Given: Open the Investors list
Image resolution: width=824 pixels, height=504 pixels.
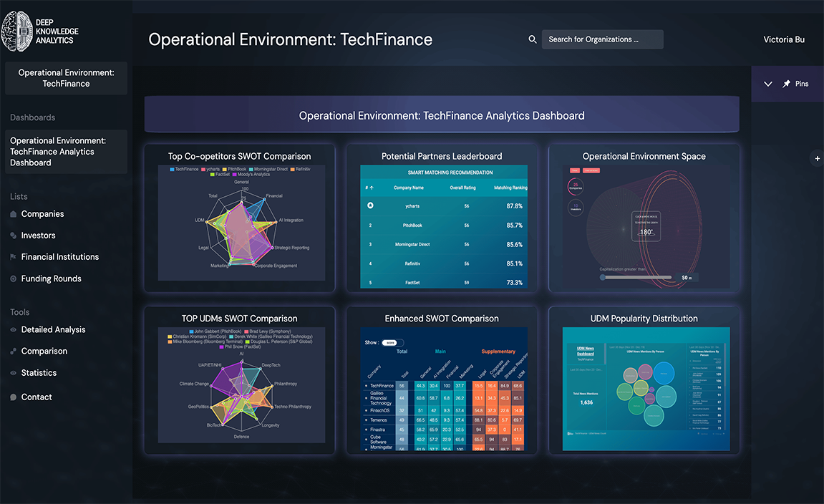Looking at the screenshot, I should pos(38,236).
